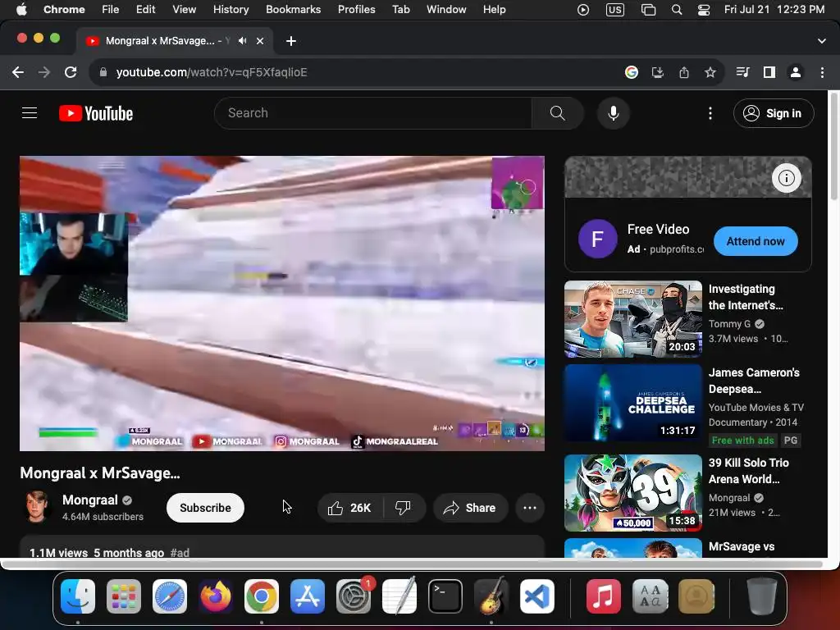840x630 pixels.
Task: Open the Mongraal channel name link
Action: point(90,500)
